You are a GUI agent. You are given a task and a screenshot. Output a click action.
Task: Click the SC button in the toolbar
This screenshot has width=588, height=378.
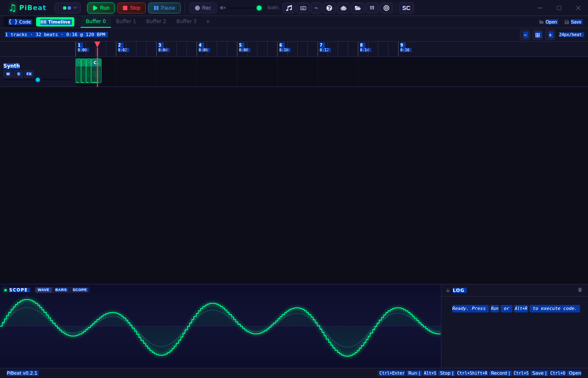point(406,8)
